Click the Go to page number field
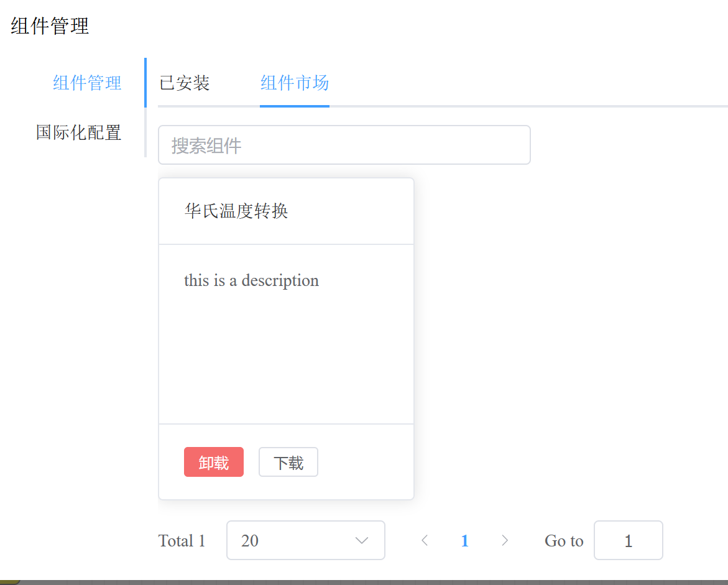This screenshot has width=728, height=585. tap(628, 541)
